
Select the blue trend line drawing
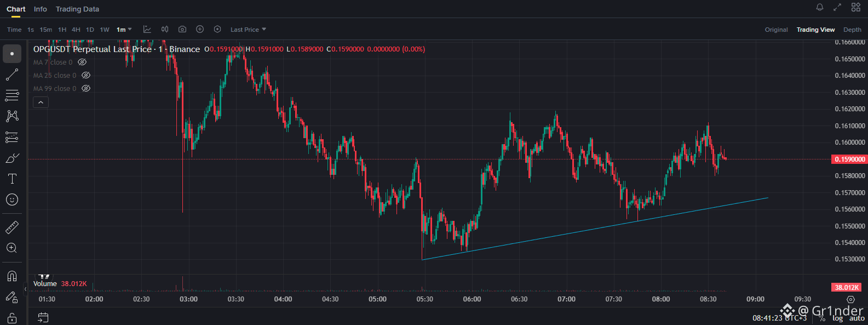click(x=595, y=229)
